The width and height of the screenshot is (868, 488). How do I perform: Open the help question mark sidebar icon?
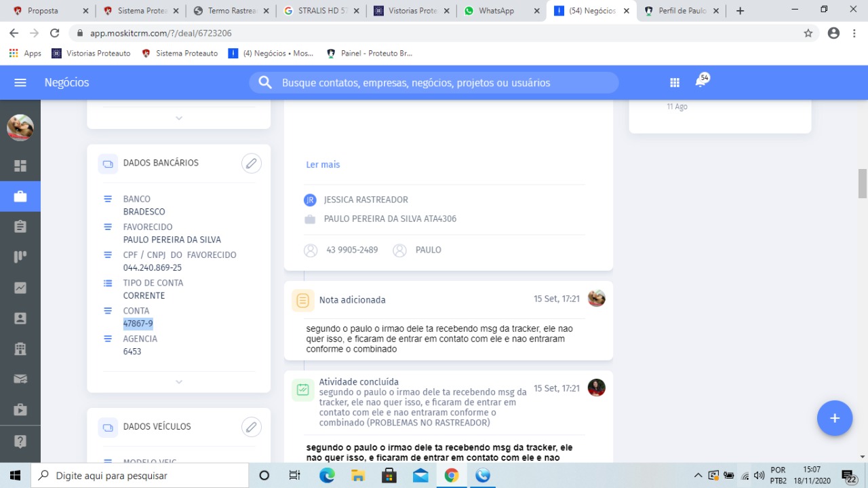[x=20, y=441]
